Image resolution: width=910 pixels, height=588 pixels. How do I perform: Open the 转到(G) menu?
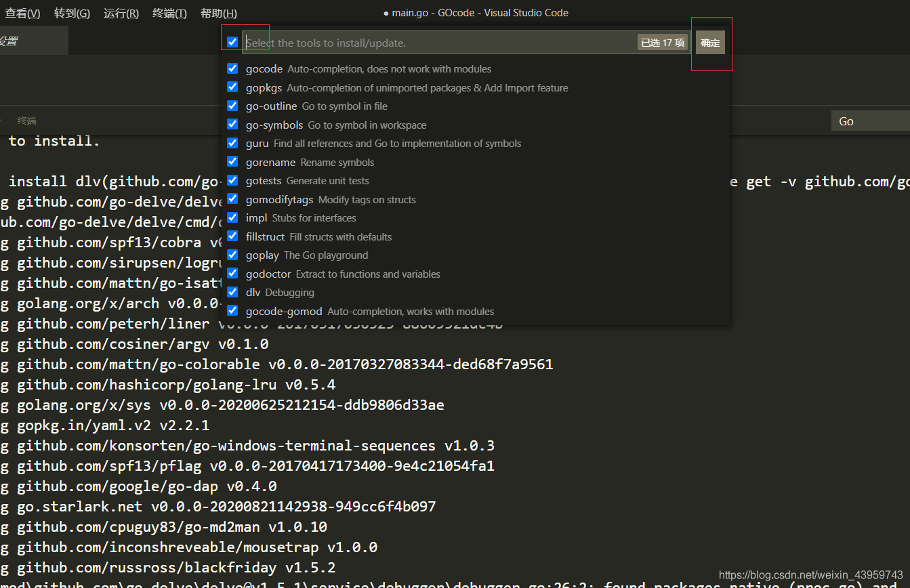click(x=72, y=14)
